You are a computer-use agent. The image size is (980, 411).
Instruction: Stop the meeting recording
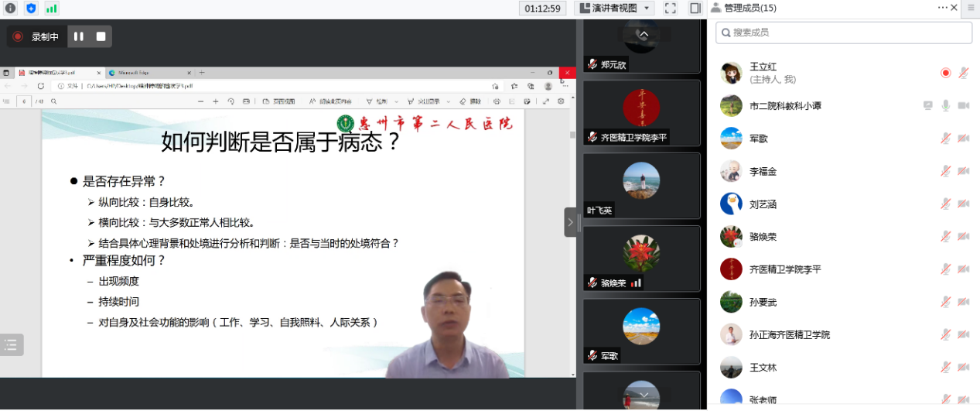(x=101, y=36)
